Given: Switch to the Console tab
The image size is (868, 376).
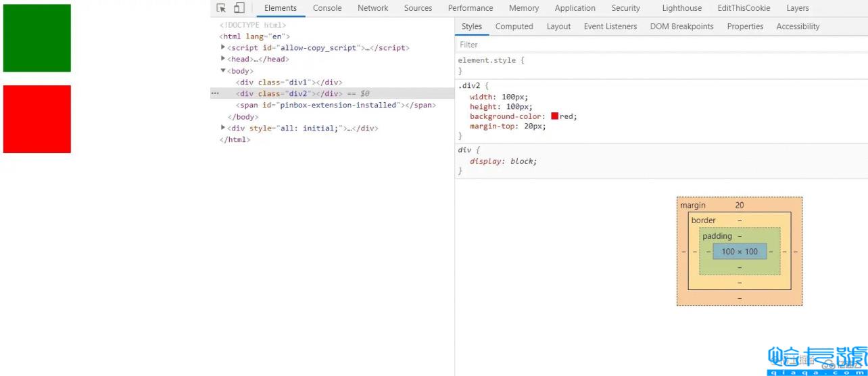Looking at the screenshot, I should point(327,8).
